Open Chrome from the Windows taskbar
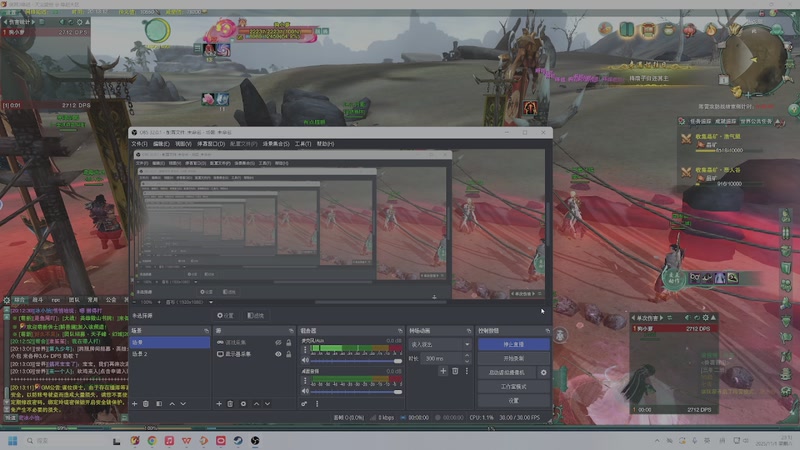 152,440
